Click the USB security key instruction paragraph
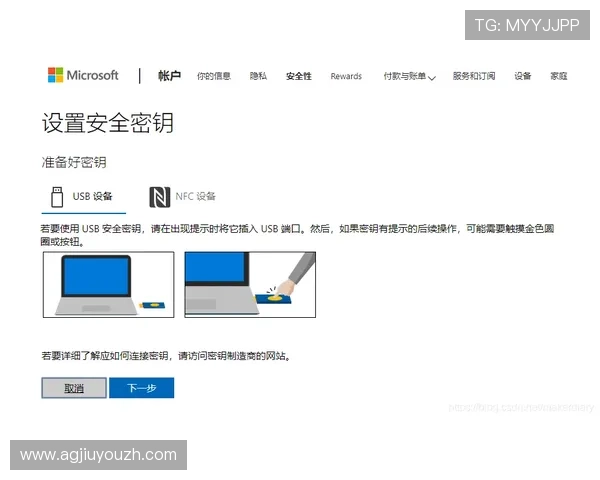Screen dimensions: 600x480 (x=297, y=235)
